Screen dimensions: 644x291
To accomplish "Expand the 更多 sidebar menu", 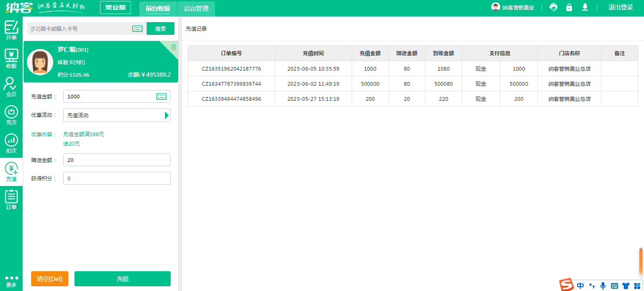I will click(x=11, y=281).
